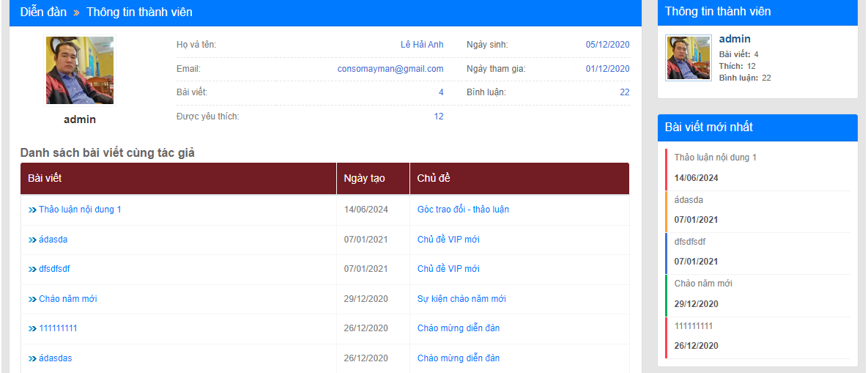Image resolution: width=868 pixels, height=373 pixels.
Task: Click the Bài viết column header
Action: [x=45, y=179]
